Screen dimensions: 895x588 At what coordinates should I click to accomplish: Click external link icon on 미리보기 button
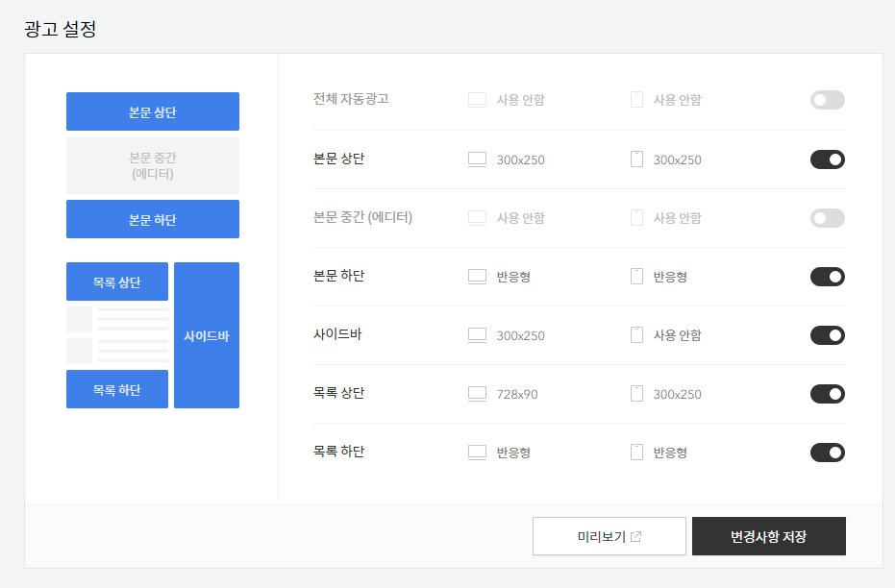[635, 536]
